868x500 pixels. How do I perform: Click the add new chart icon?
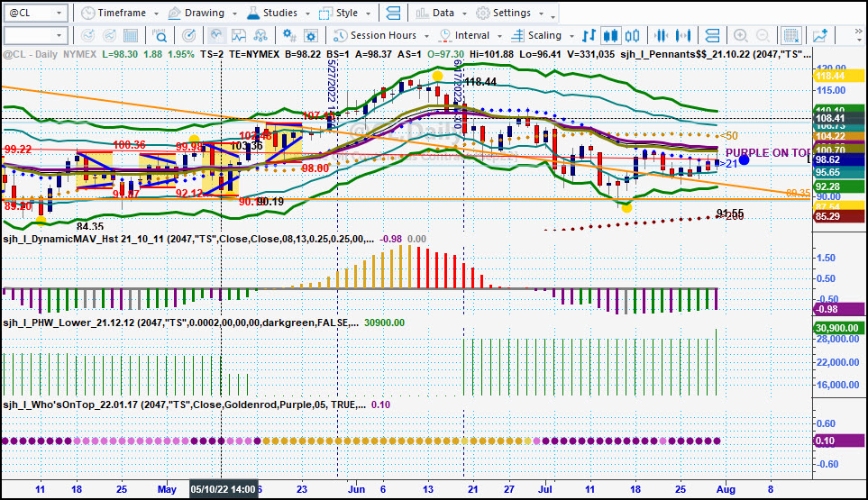click(820, 35)
